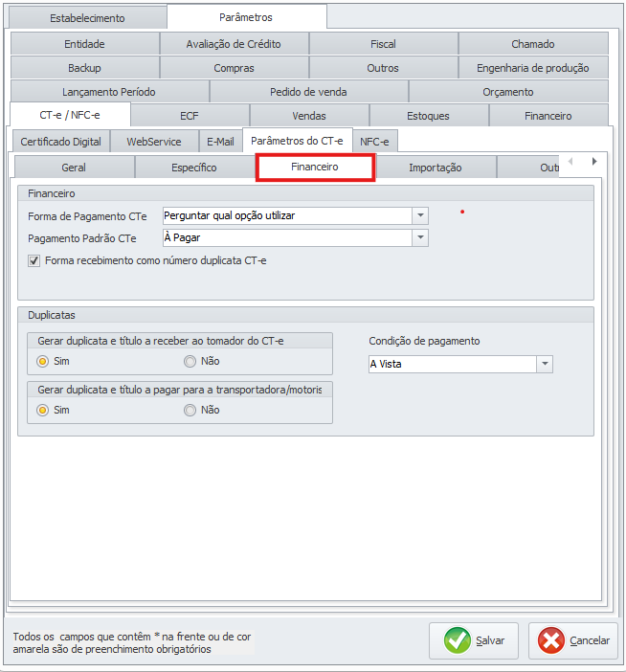626x672 pixels.
Task: Open the Certificado Digital tab
Action: click(60, 142)
